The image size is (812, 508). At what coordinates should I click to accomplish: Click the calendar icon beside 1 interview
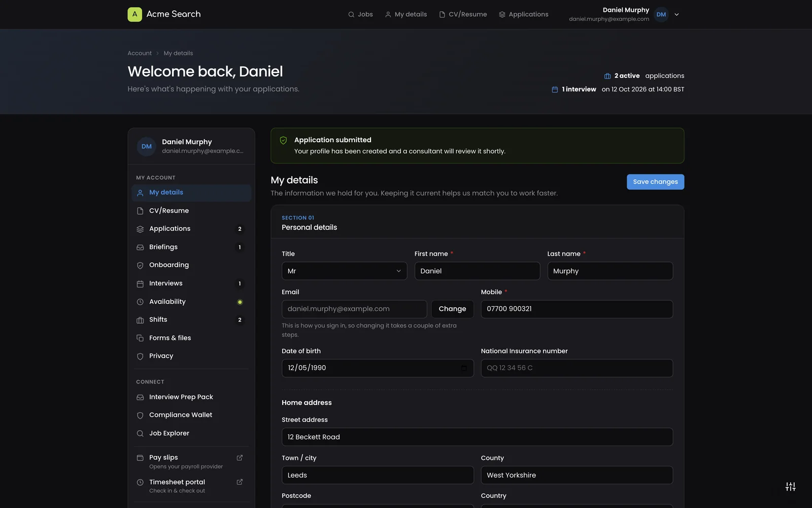pos(555,89)
